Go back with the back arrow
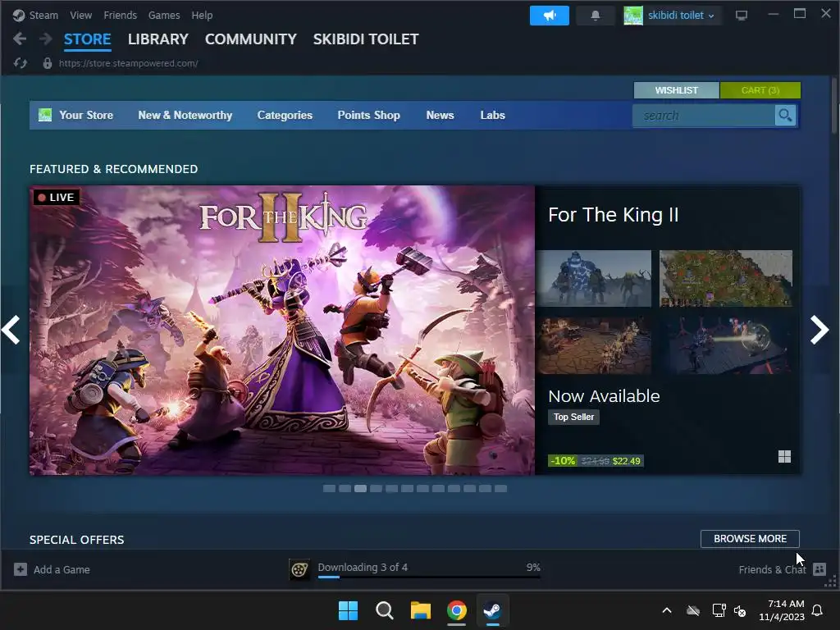The width and height of the screenshot is (840, 630). (x=20, y=39)
